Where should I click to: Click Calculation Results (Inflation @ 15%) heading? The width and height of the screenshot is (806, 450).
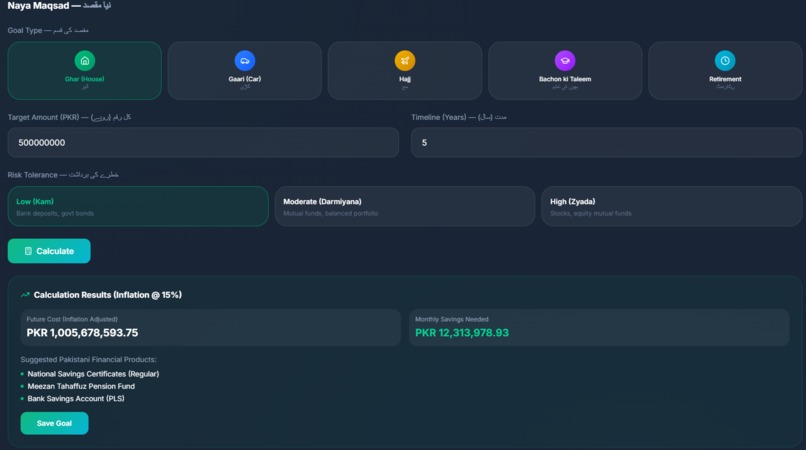click(107, 295)
